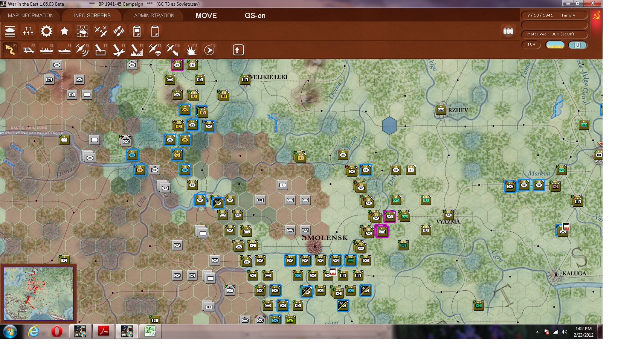
Task: Select the HQ counter at Velikie Luki
Action: pos(245,79)
